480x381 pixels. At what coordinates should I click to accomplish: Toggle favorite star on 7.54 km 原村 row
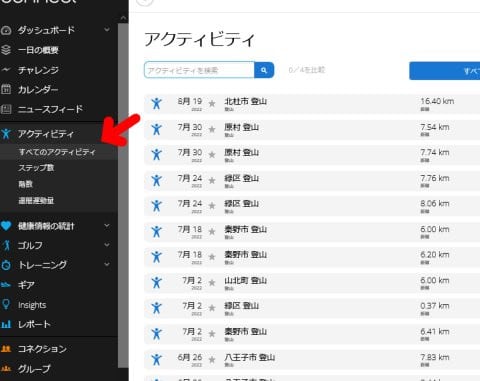coord(212,129)
